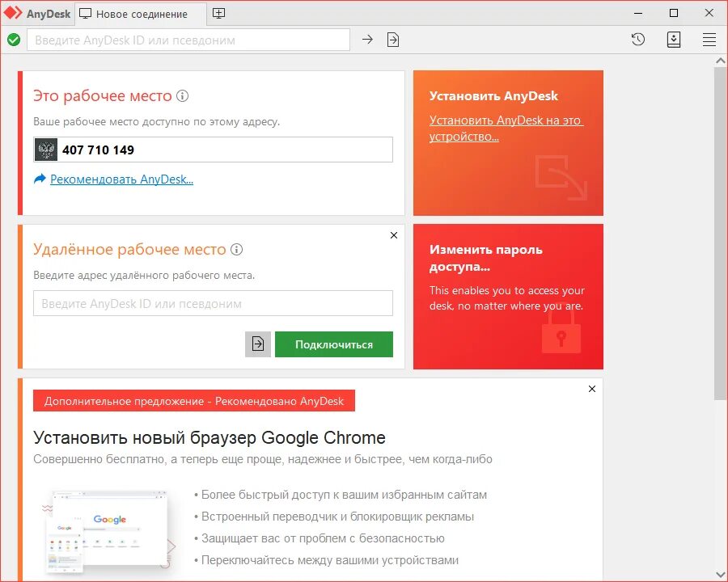
Task: Click the vertical scrollbar thumb
Action: click(721, 233)
